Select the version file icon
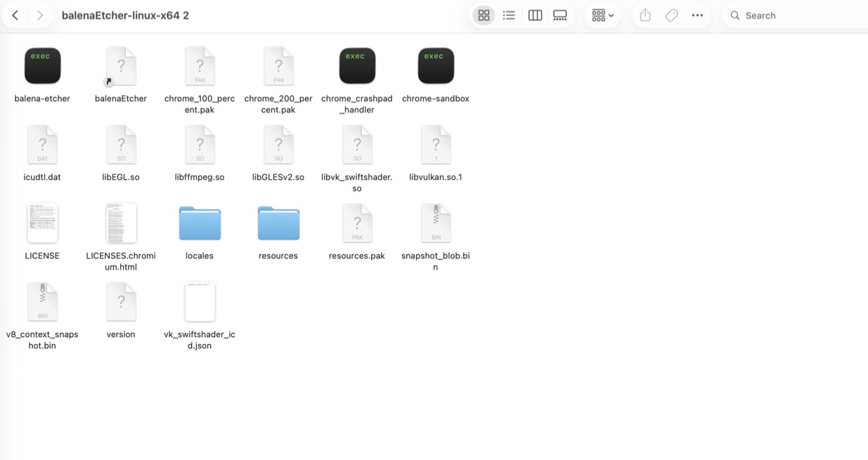The width and height of the screenshot is (868, 460). pyautogui.click(x=121, y=302)
